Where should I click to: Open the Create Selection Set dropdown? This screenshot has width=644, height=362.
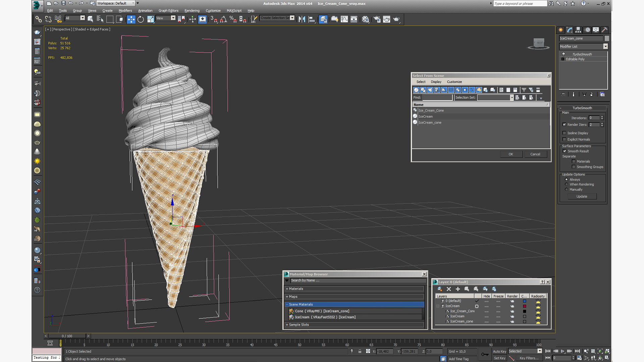click(292, 18)
